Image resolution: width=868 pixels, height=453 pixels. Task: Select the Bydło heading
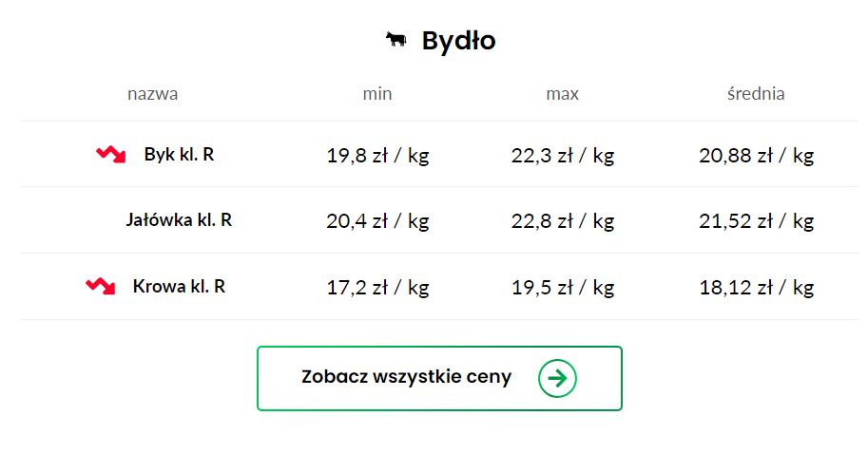[x=458, y=41]
